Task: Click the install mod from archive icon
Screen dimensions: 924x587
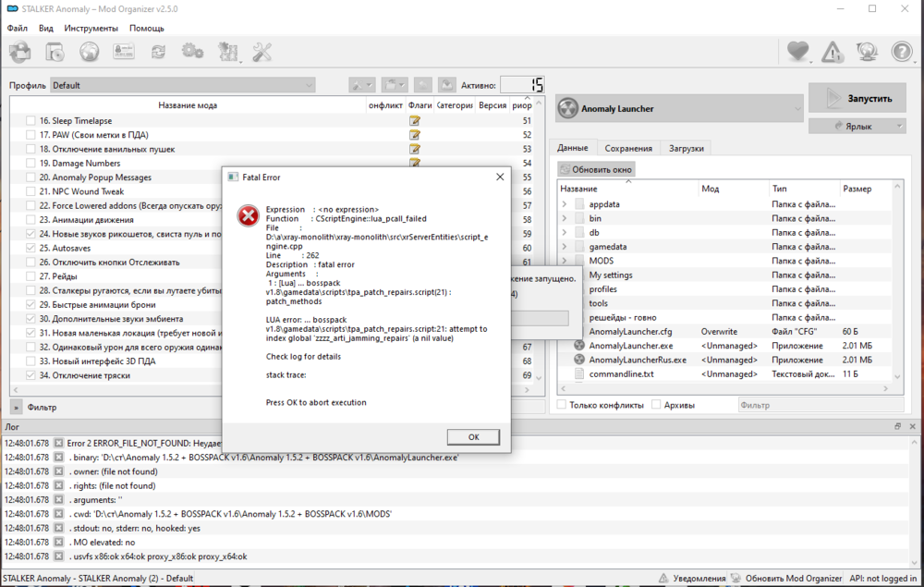Action: click(19, 53)
